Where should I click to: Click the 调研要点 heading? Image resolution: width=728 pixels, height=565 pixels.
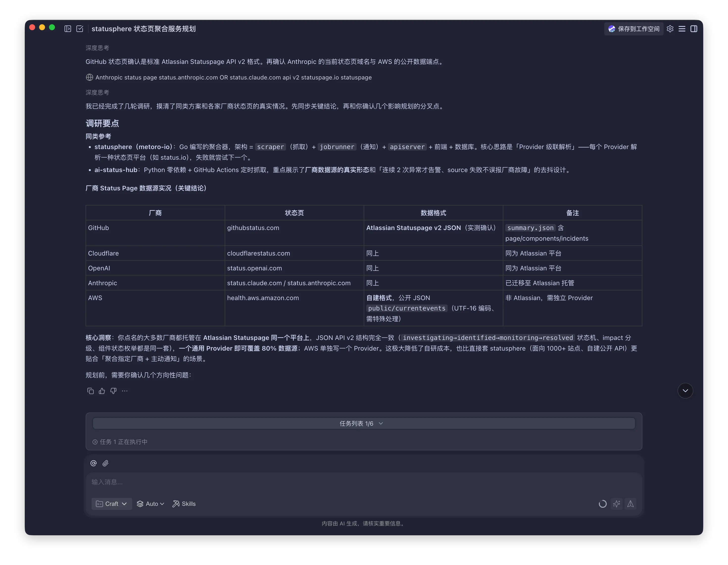pos(102,123)
